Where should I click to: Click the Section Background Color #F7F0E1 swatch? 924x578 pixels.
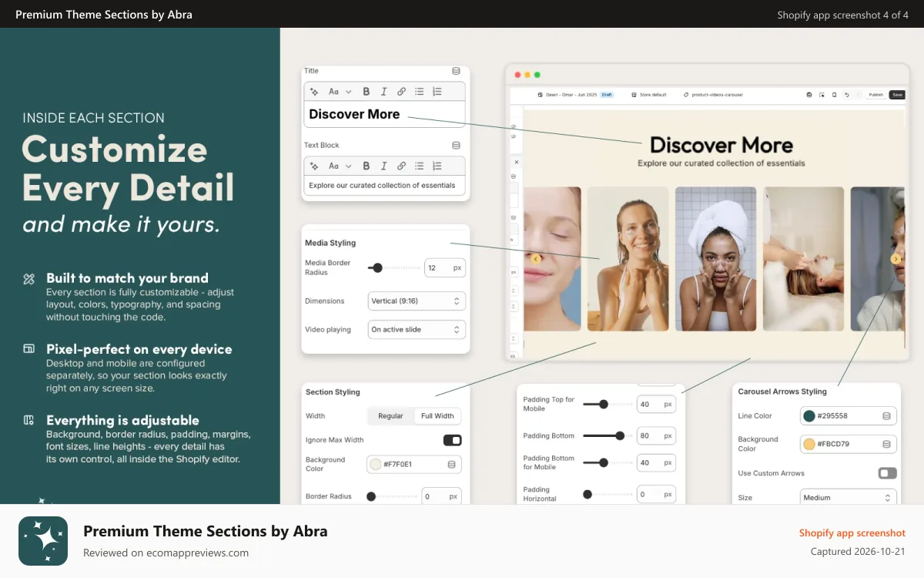point(376,464)
